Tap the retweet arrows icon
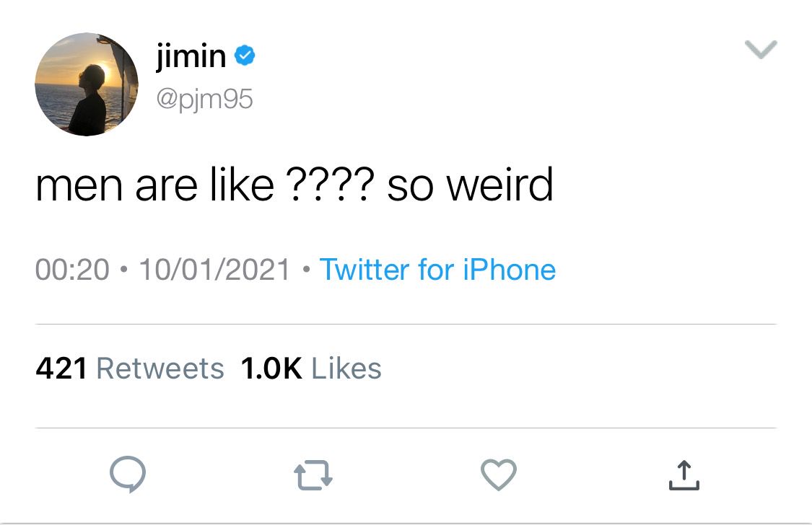 click(x=313, y=475)
